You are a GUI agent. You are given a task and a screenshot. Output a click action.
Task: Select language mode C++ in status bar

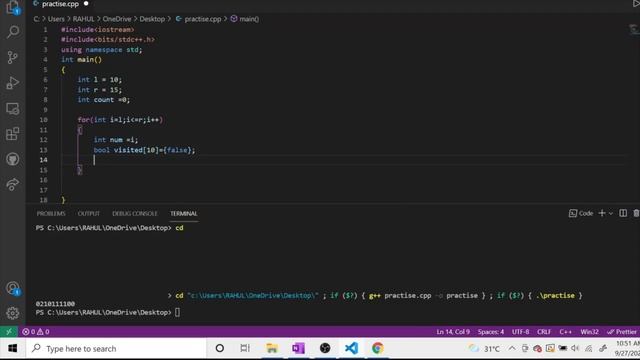pyautogui.click(x=565, y=332)
